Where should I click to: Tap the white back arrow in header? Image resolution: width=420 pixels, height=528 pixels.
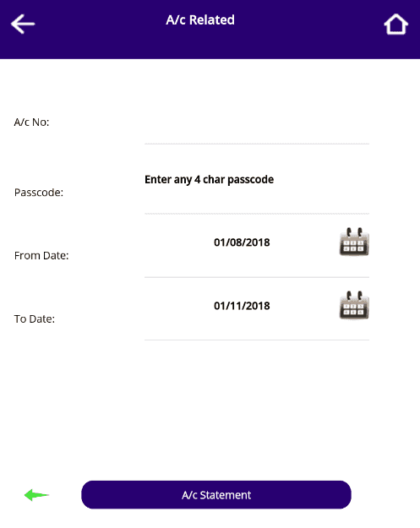tap(23, 24)
